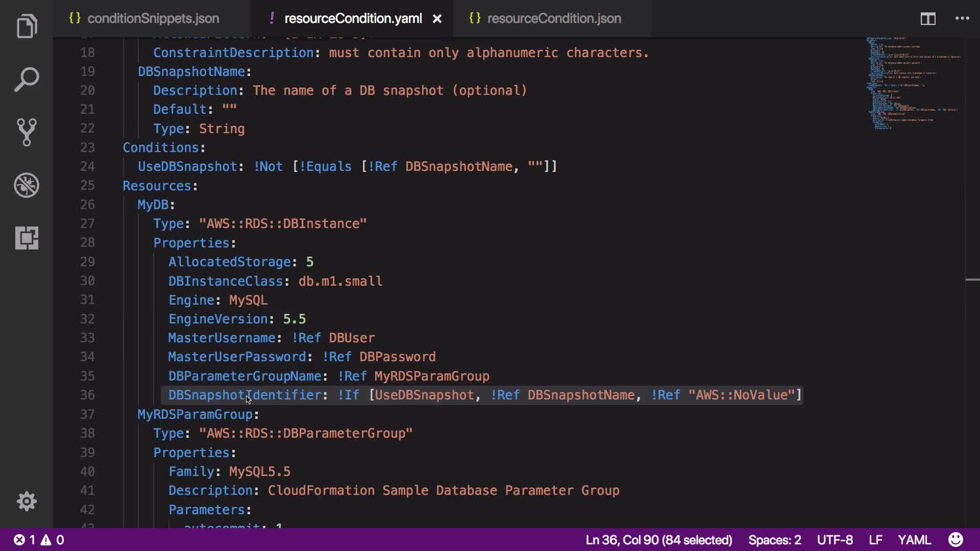
Task: Click the split editor icon
Action: tap(928, 19)
